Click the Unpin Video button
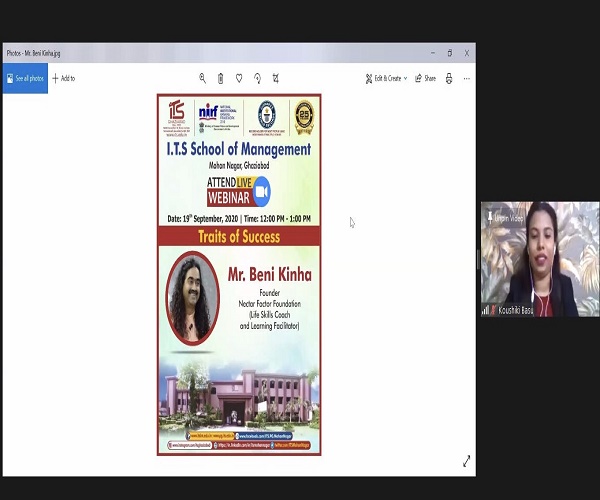This screenshot has height=500, width=600. [505, 218]
